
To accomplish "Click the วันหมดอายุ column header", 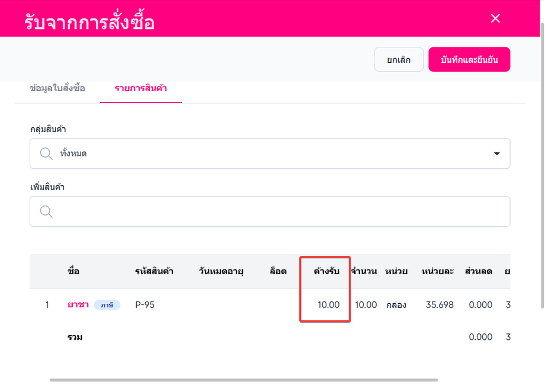I will [221, 271].
